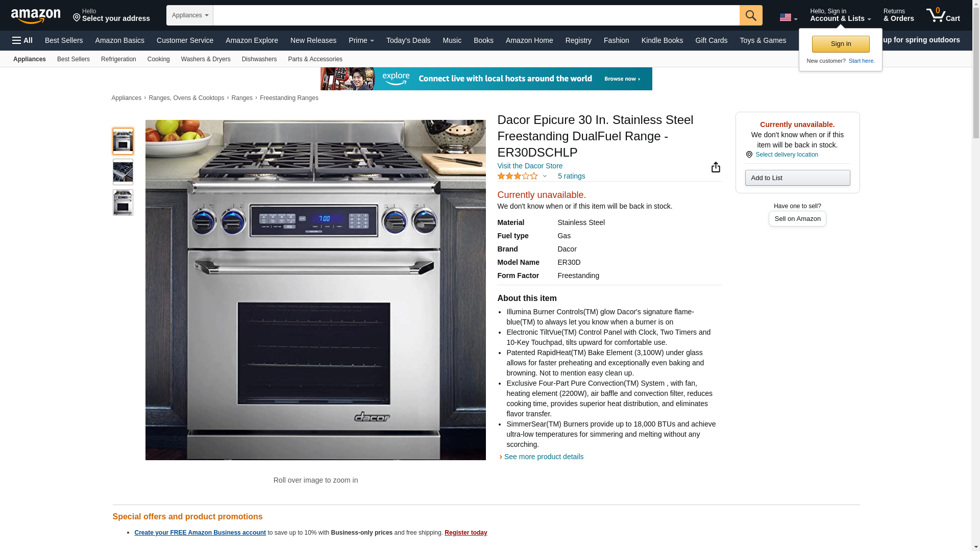This screenshot has width=980, height=551.
Task: Open the shopping cart icon
Action: pyautogui.click(x=943, y=15)
